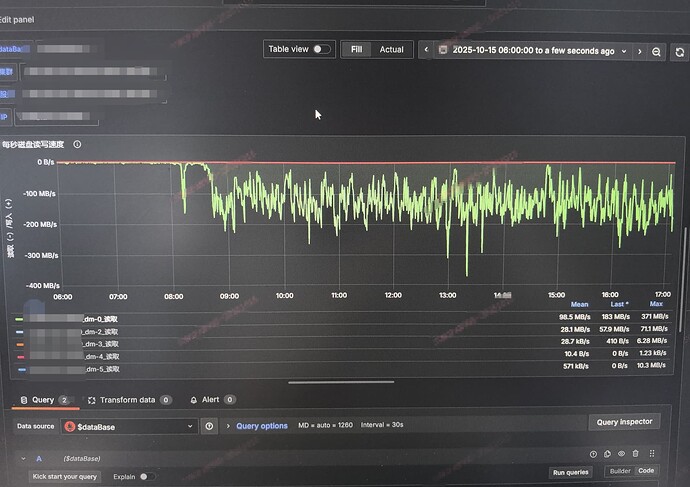The image size is (690, 487).
Task: Click the -200 MB/s y-axis label
Action: tap(40, 224)
